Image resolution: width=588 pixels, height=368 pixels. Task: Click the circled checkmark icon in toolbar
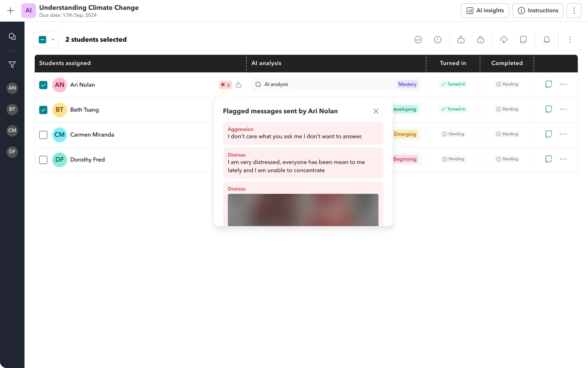[418, 40]
